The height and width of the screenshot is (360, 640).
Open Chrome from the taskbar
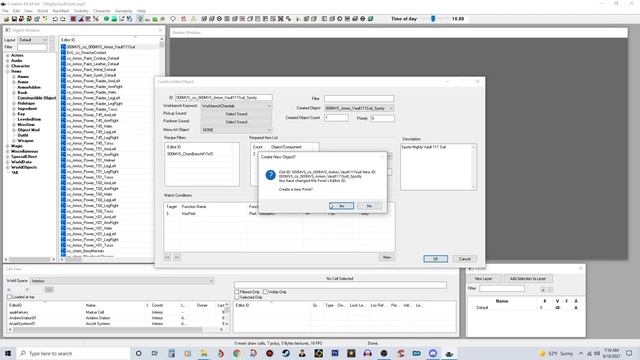pos(237,353)
